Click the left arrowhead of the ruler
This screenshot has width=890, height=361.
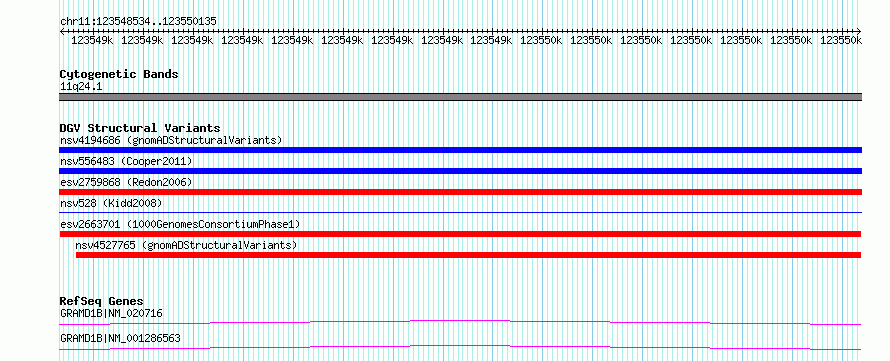[62, 31]
